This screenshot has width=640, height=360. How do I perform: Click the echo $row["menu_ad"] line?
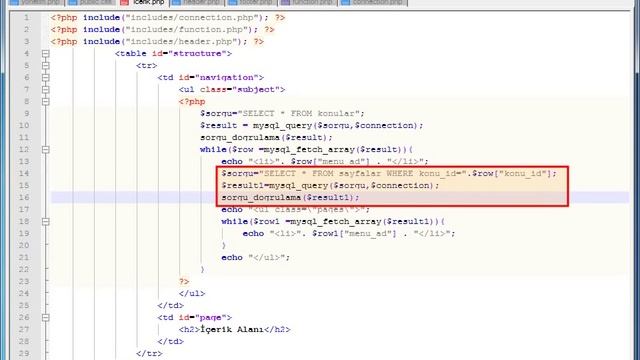325,162
